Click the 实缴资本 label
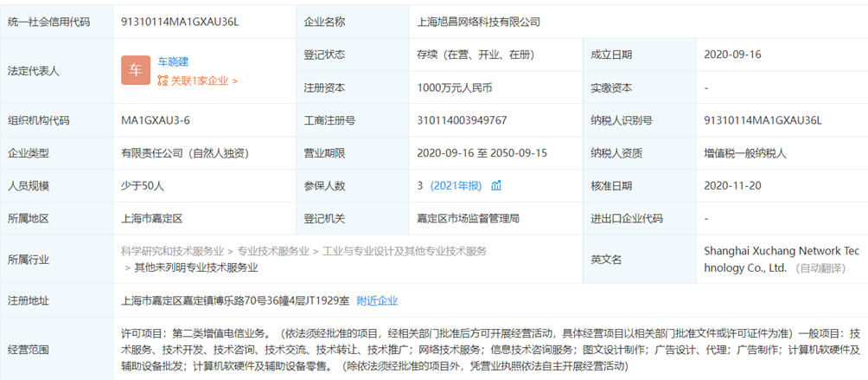The image size is (868, 380). pyautogui.click(x=611, y=87)
